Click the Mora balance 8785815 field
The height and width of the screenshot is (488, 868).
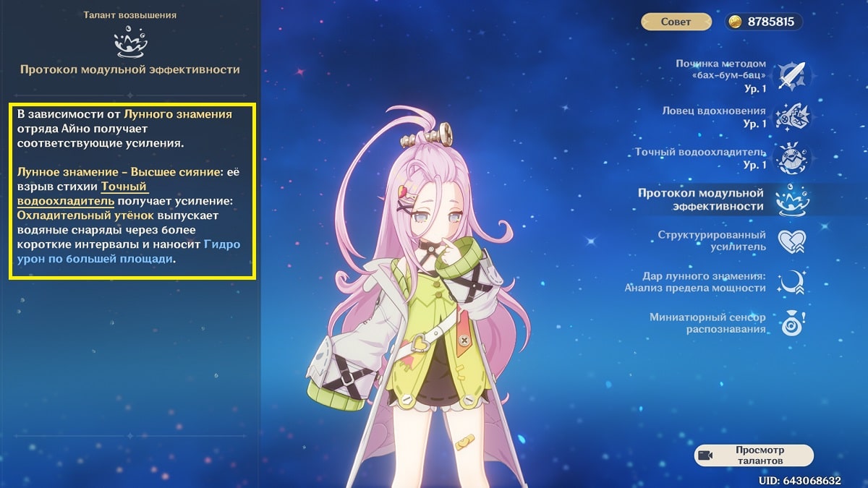point(764,22)
